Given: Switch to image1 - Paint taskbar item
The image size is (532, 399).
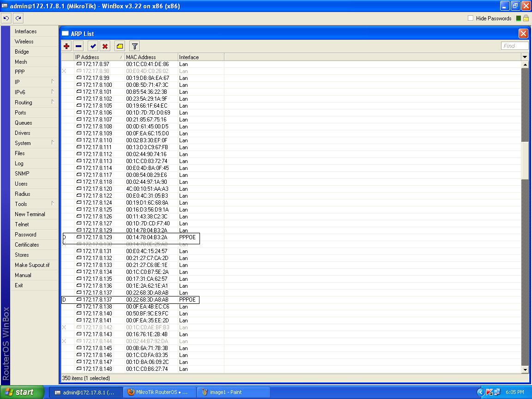Looking at the screenshot, I should (233, 392).
